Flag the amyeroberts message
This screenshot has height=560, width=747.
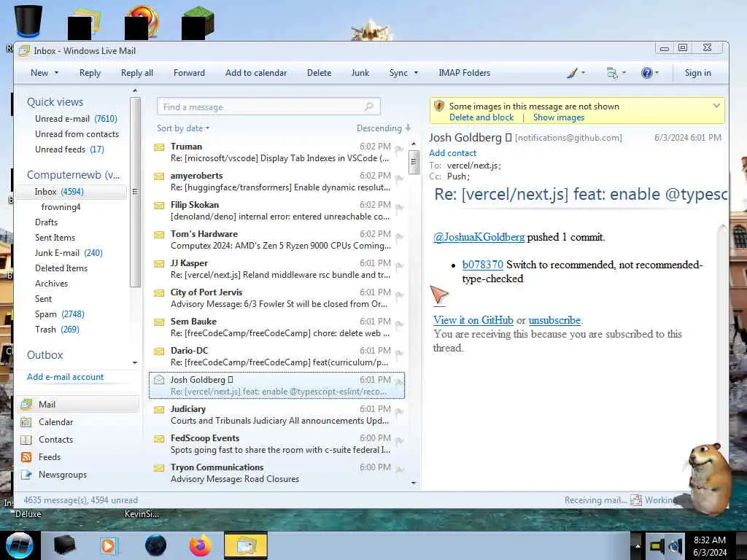400,179
